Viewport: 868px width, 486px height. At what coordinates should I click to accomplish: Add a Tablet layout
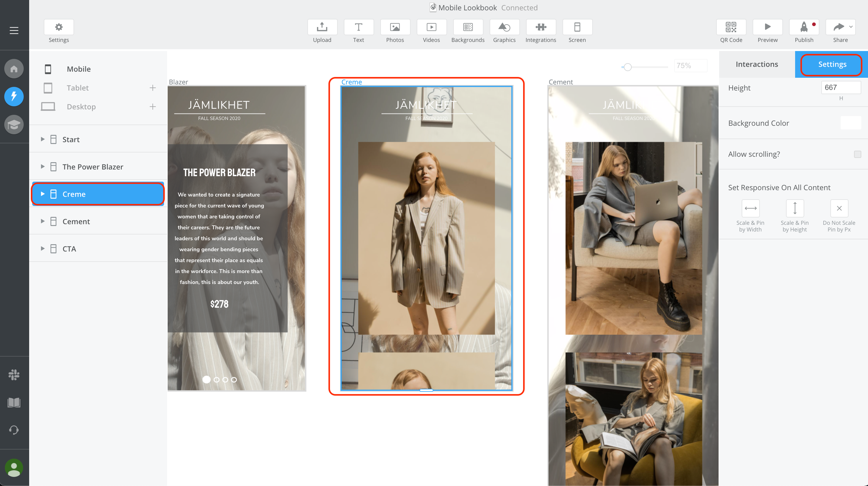pos(153,88)
